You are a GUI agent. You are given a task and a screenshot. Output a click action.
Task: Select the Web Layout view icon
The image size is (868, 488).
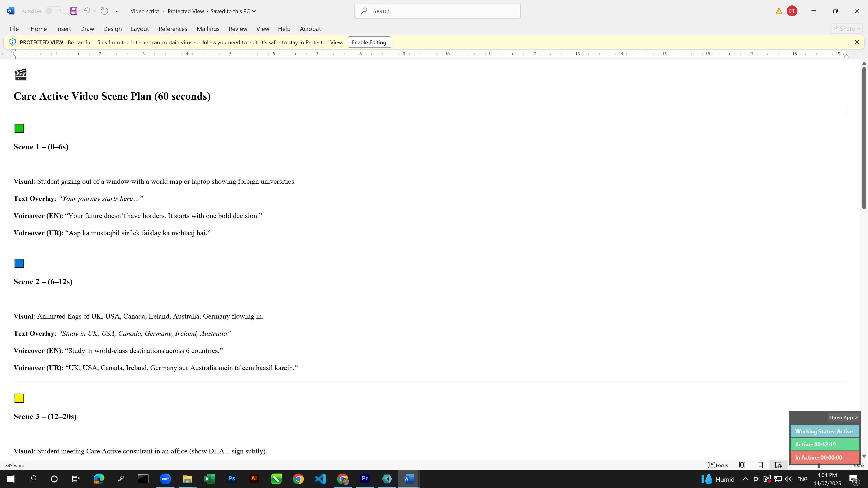coord(778,465)
